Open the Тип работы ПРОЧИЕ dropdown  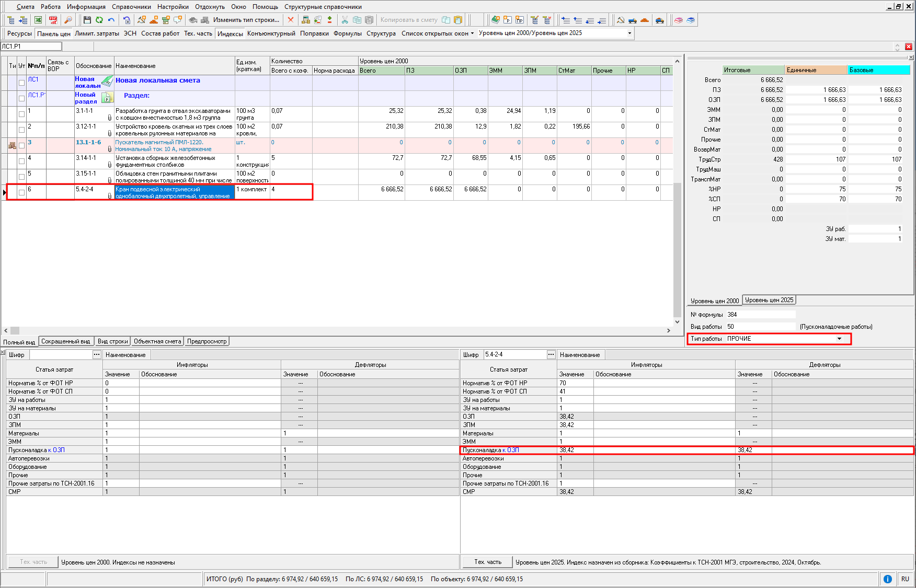point(839,339)
